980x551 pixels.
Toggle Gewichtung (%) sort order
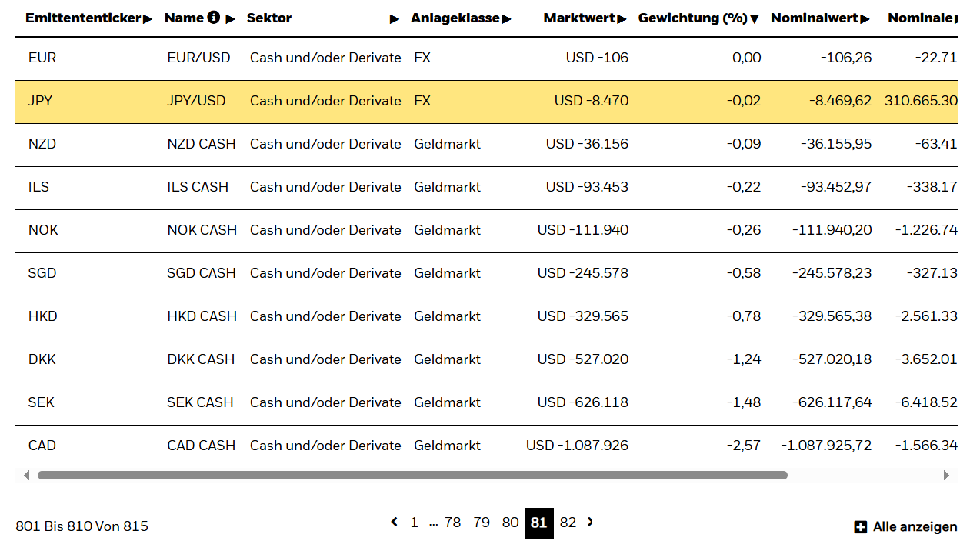point(755,18)
